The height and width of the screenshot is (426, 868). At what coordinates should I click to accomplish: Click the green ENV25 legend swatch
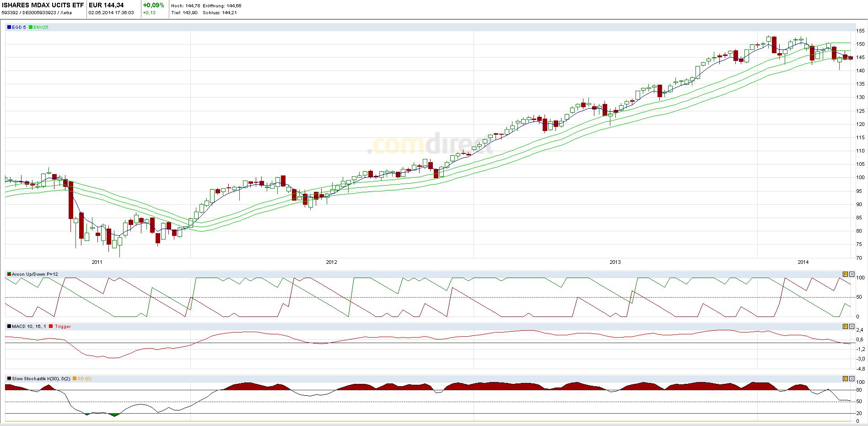31,27
